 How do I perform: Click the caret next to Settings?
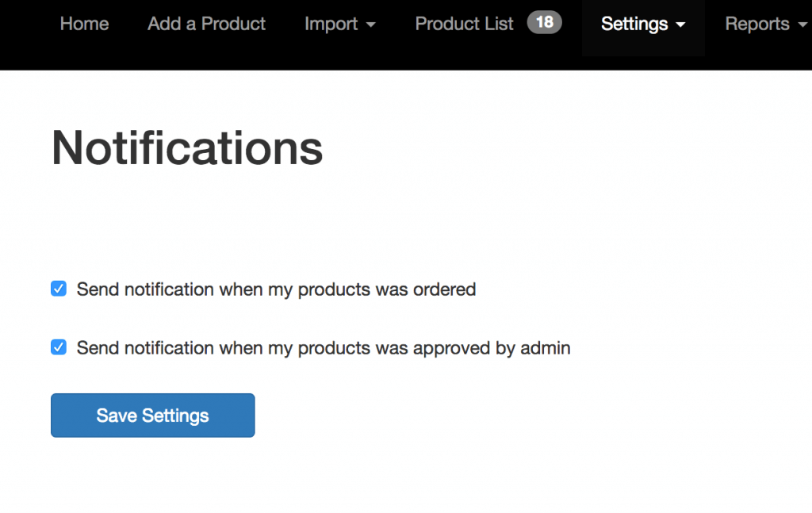tap(682, 25)
